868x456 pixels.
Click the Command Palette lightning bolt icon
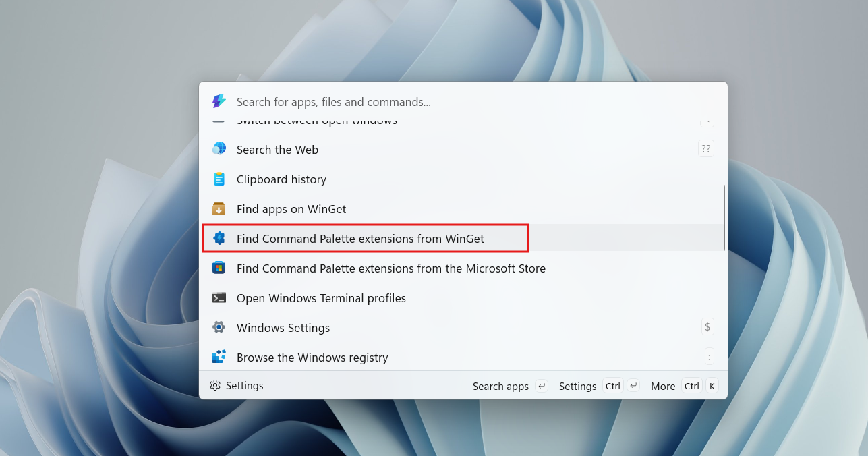219,102
